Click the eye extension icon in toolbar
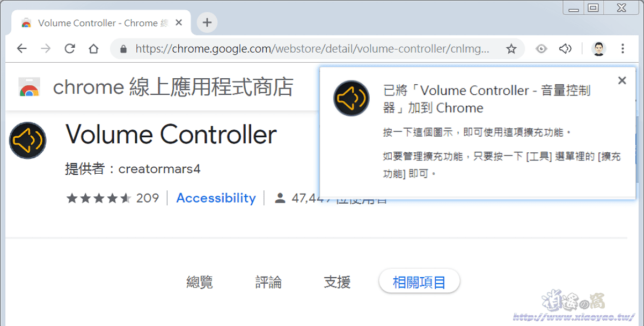644x326 pixels. click(x=541, y=49)
